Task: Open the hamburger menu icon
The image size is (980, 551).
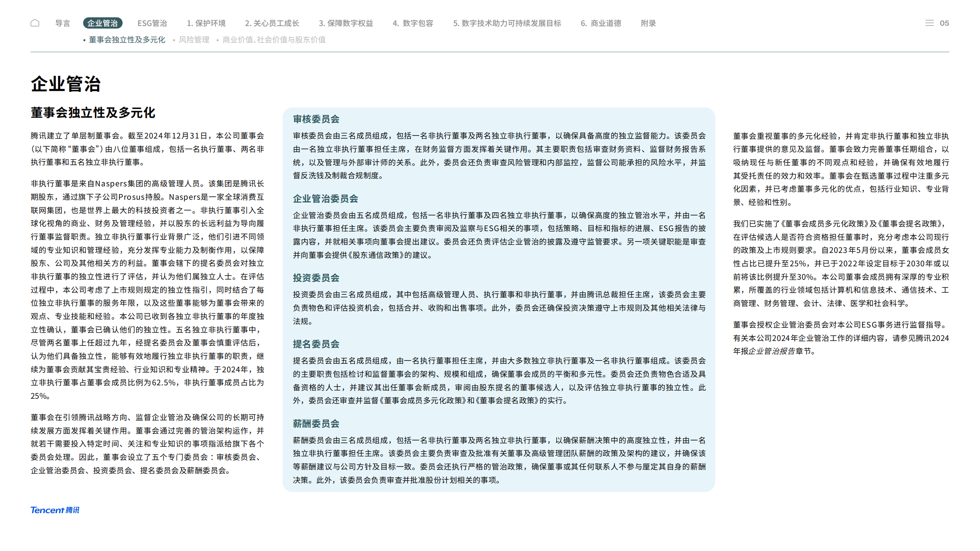Action: 929,23
